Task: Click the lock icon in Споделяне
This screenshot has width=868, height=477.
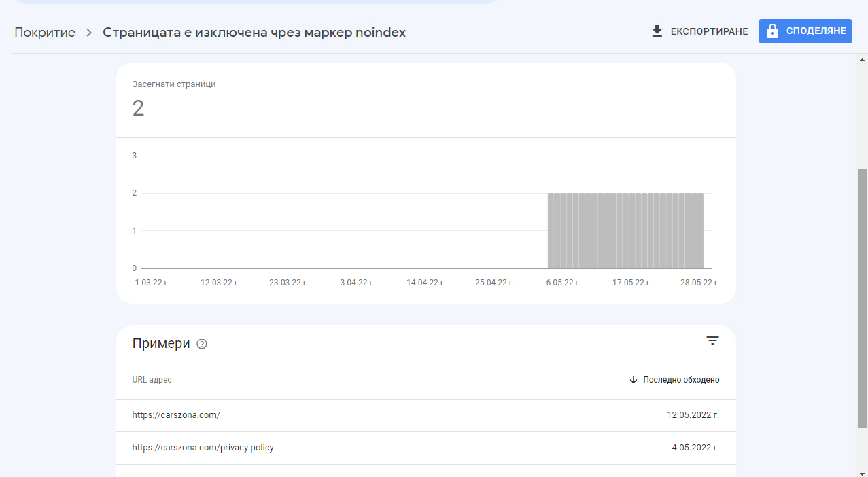Action: pyautogui.click(x=772, y=31)
